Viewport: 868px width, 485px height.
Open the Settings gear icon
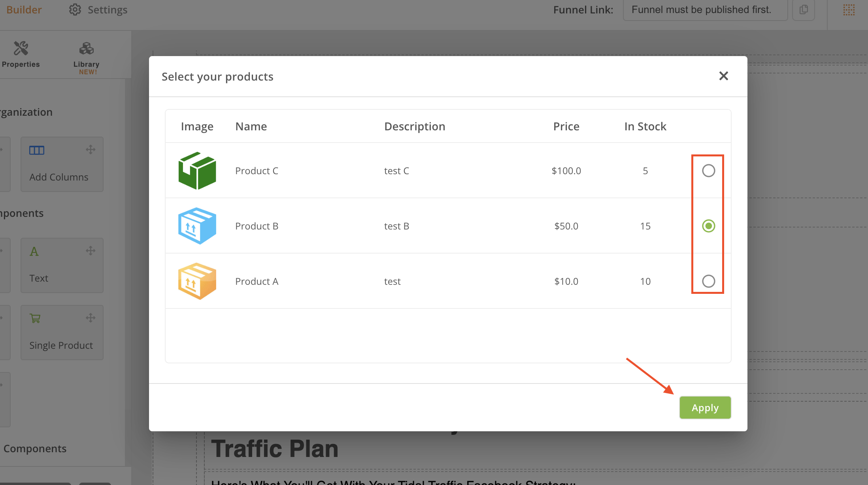pyautogui.click(x=75, y=9)
